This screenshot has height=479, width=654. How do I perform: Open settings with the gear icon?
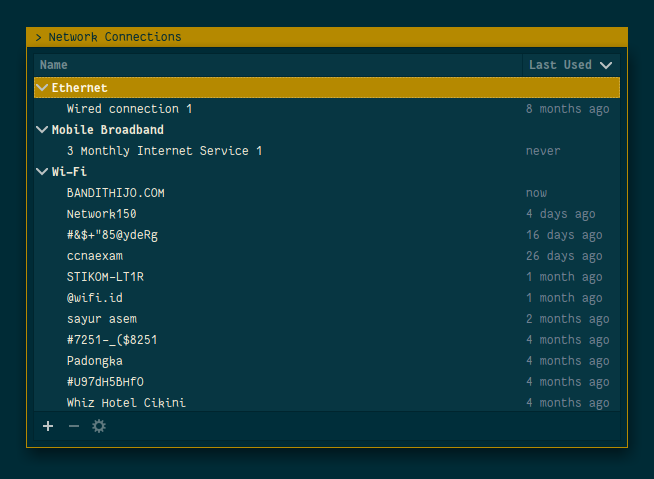pos(99,426)
